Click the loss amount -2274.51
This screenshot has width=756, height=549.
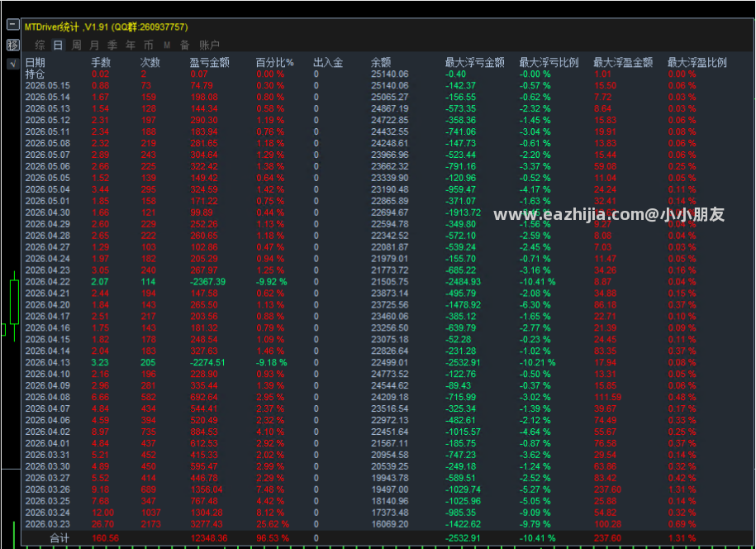pos(207,362)
